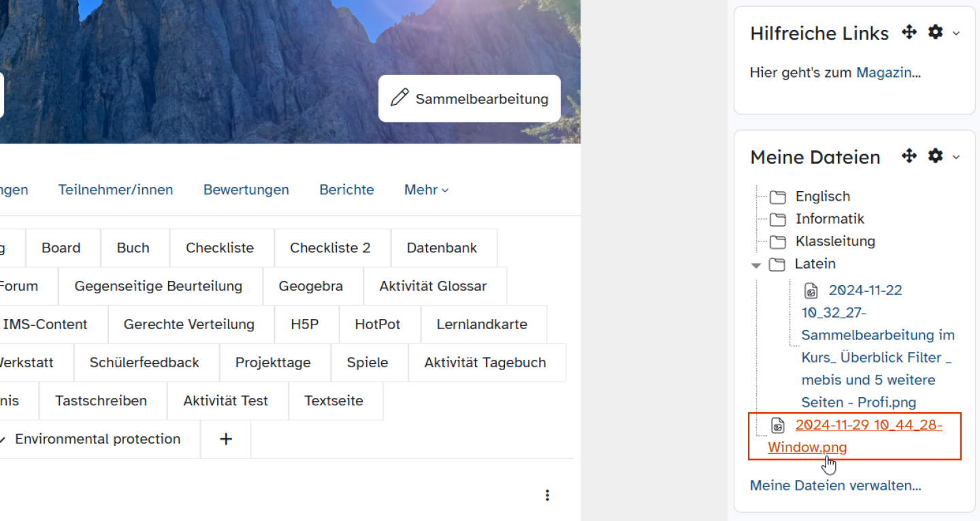Expand the Mehr dropdown menu
Viewport: 980px width, 521px height.
[426, 190]
